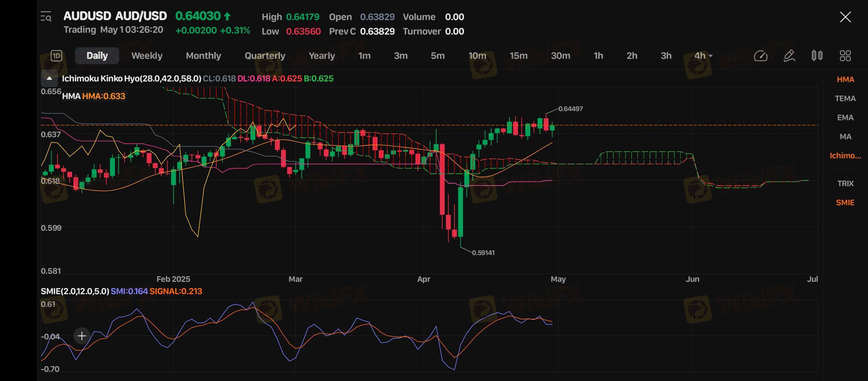Close the chart with the X icon

(x=845, y=17)
